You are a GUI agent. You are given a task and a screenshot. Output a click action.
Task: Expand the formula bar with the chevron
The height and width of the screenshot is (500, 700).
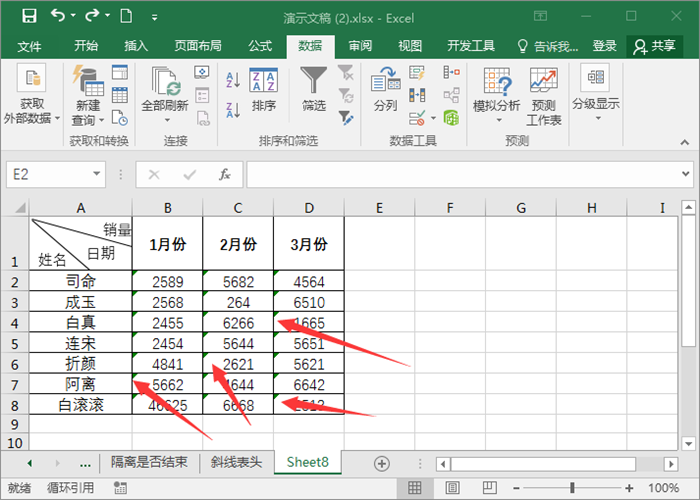[686, 174]
